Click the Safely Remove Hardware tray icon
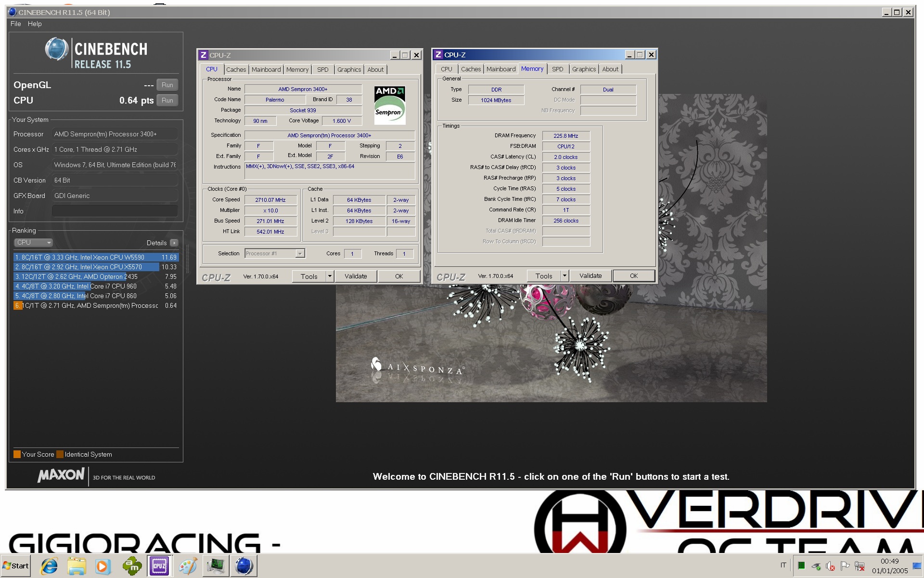 click(x=816, y=566)
